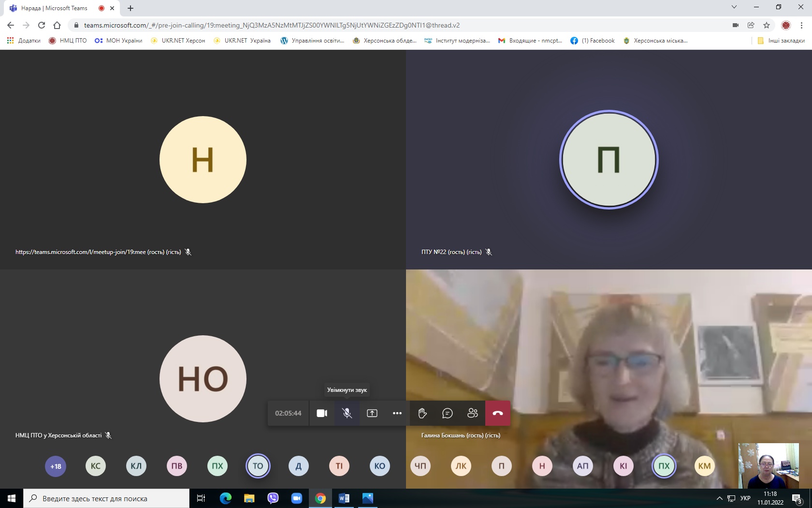Open Viber from the taskbar
This screenshot has height=508, width=812.
tap(273, 498)
